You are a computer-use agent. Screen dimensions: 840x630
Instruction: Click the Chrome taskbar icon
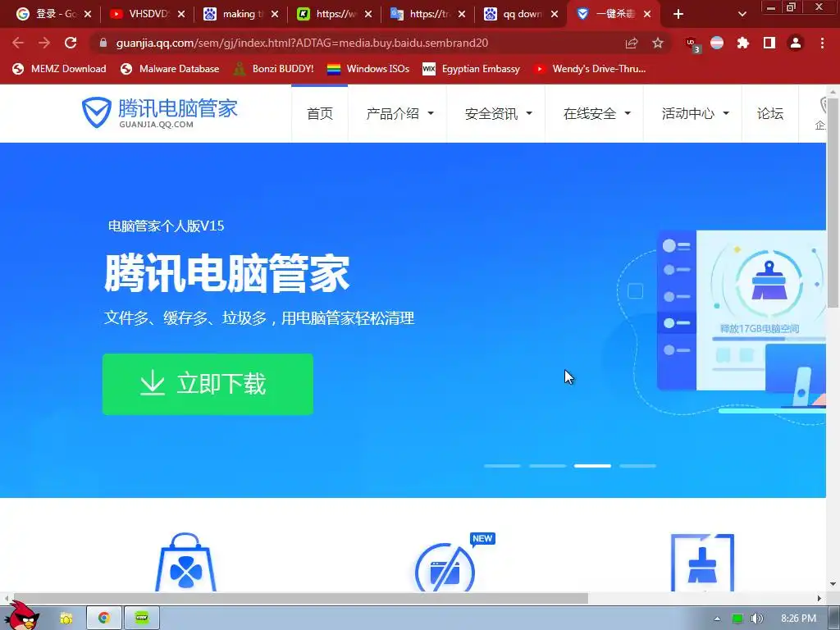[x=104, y=618]
